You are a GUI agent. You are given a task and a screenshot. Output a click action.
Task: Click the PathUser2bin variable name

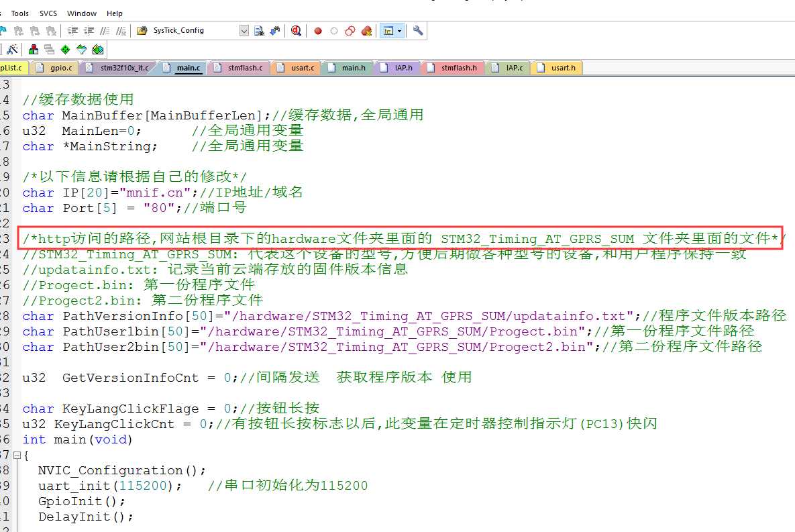click(x=111, y=348)
